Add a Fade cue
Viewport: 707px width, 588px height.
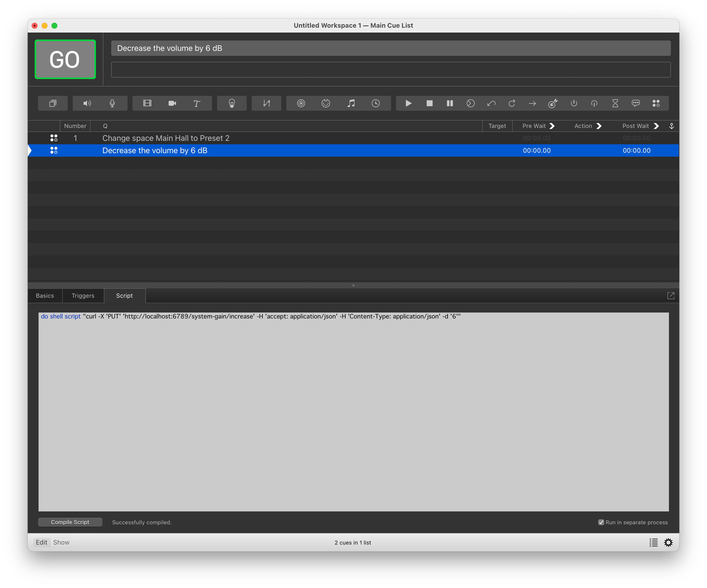coord(266,103)
